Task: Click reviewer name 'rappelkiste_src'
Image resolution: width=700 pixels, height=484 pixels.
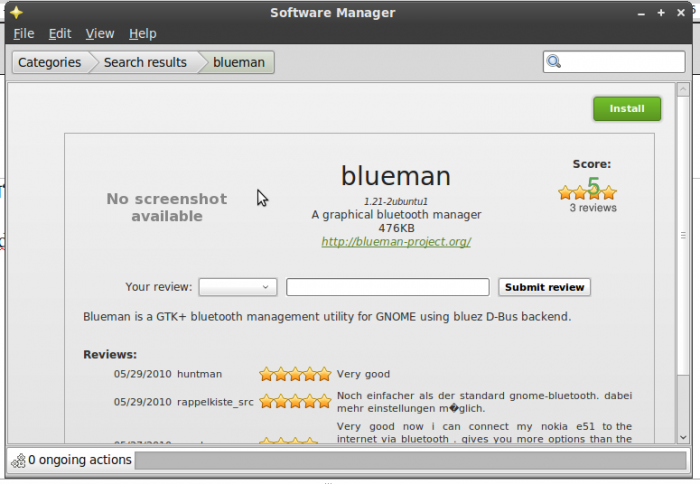Action: tap(215, 402)
